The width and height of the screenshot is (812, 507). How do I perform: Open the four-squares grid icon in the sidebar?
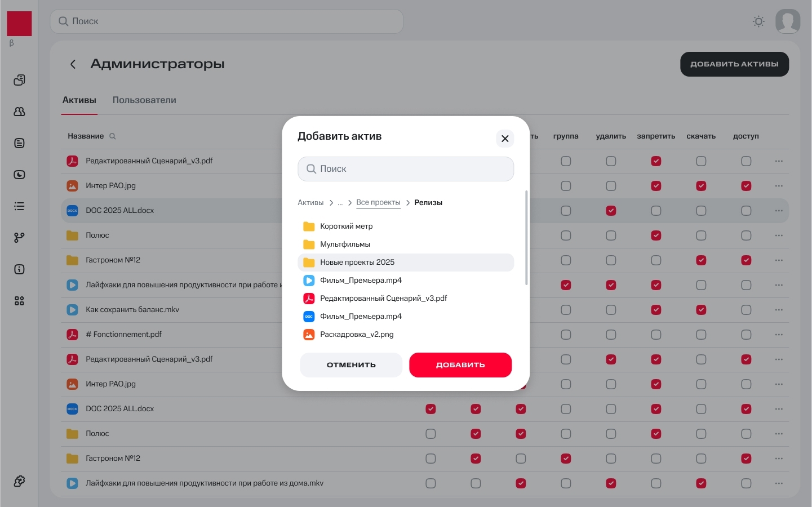click(19, 301)
